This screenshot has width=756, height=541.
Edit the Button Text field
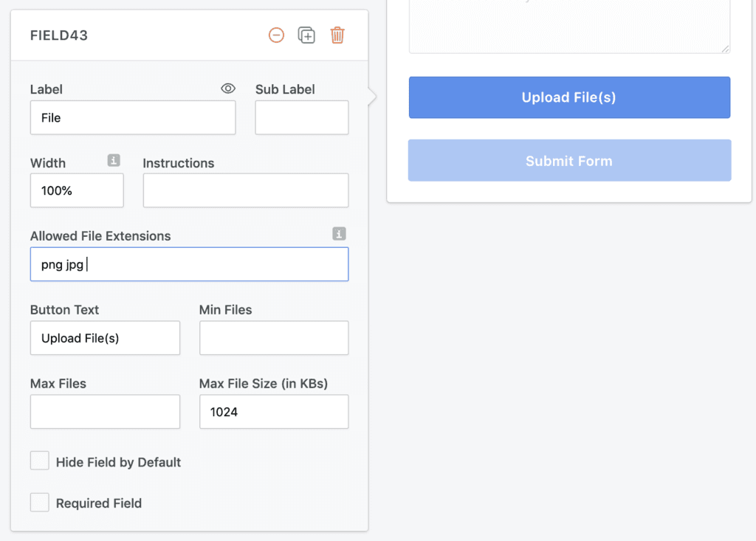pyautogui.click(x=105, y=338)
